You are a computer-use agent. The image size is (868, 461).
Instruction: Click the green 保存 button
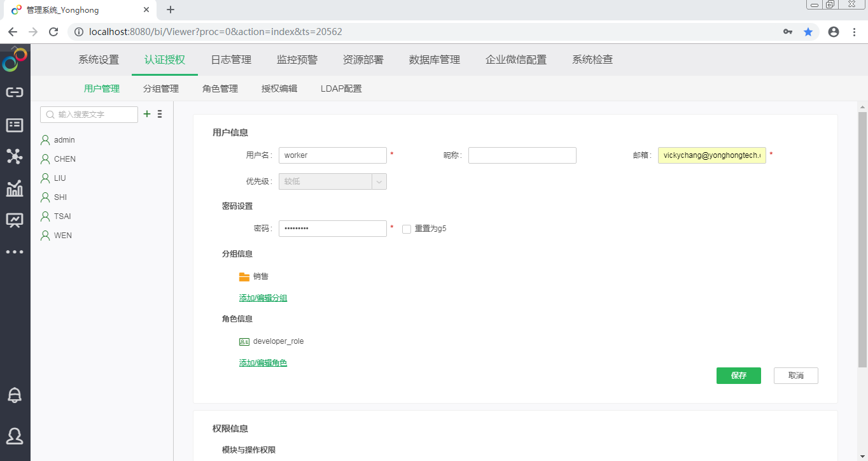(x=738, y=376)
